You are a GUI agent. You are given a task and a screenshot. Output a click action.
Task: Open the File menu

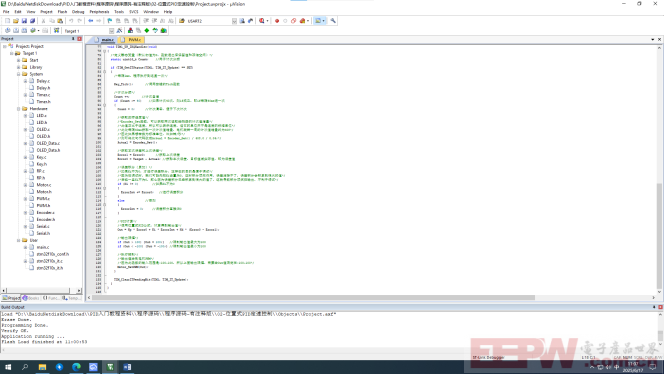pos(6,12)
